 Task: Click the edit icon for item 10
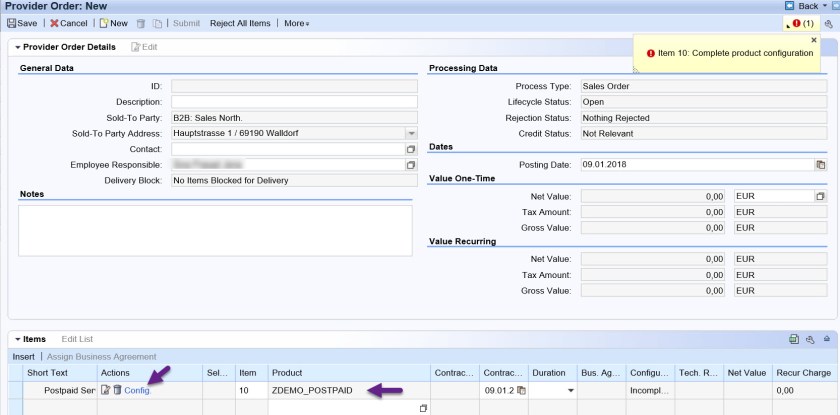coord(105,390)
